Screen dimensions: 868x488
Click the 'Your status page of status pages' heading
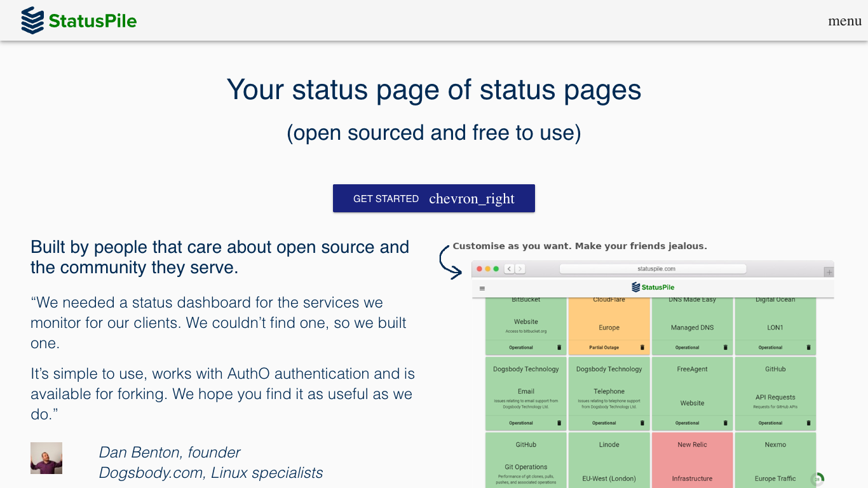(x=434, y=90)
